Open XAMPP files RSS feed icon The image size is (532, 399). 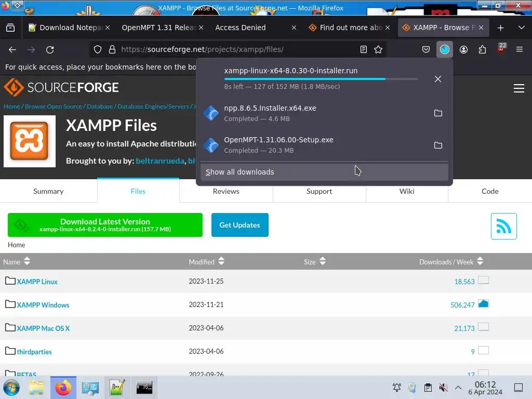point(503,227)
